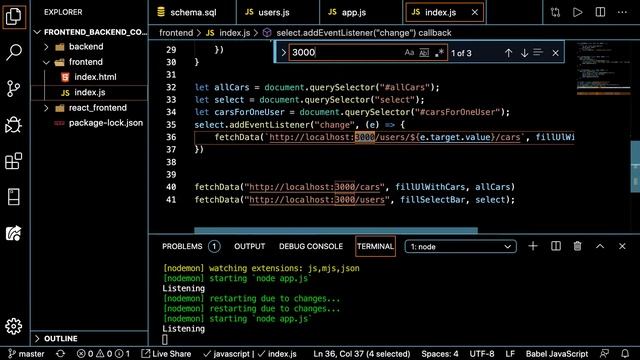Open the schema.sql editor tab
Viewport: 640px width, 360px height.
pos(193,13)
